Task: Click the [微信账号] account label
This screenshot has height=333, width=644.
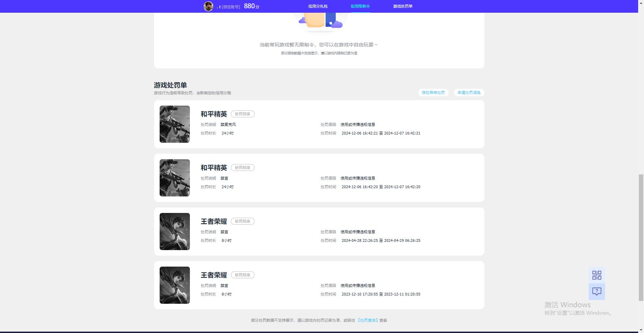Action: click(x=230, y=7)
